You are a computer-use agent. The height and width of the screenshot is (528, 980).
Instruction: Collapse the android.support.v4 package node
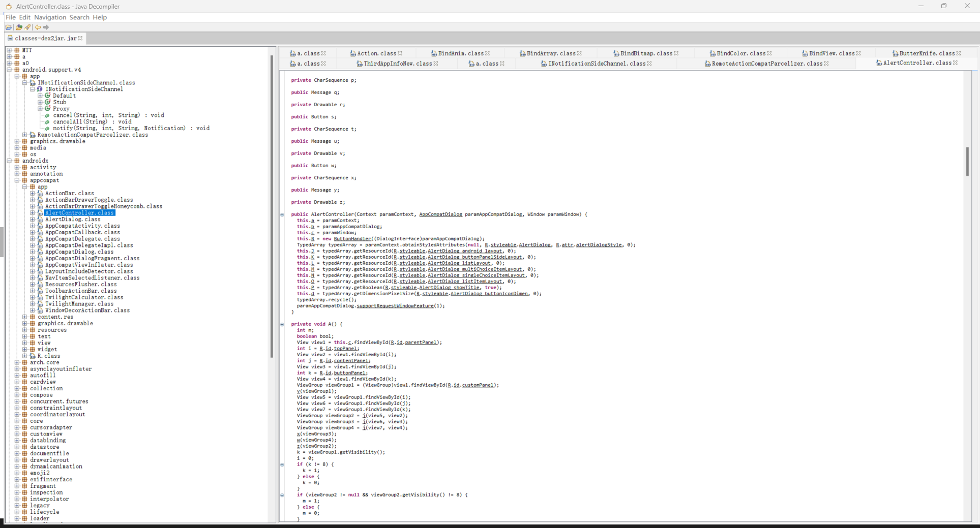pos(9,70)
